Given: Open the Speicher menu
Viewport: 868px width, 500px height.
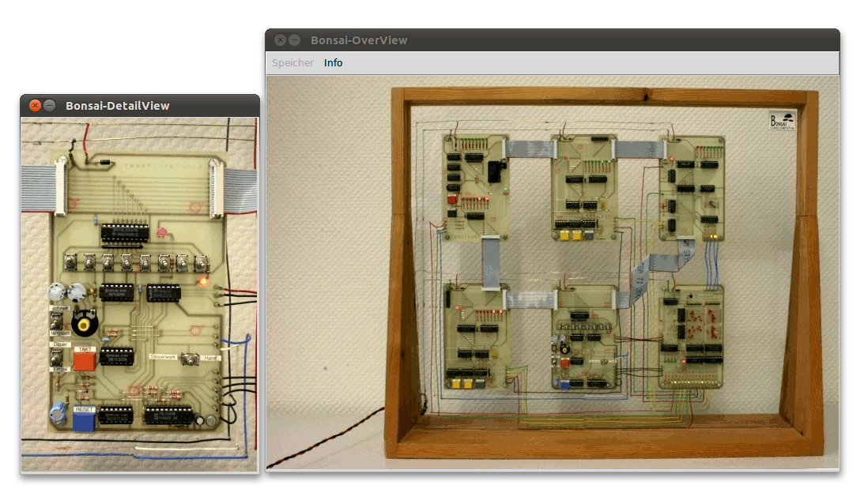Looking at the screenshot, I should click(292, 63).
